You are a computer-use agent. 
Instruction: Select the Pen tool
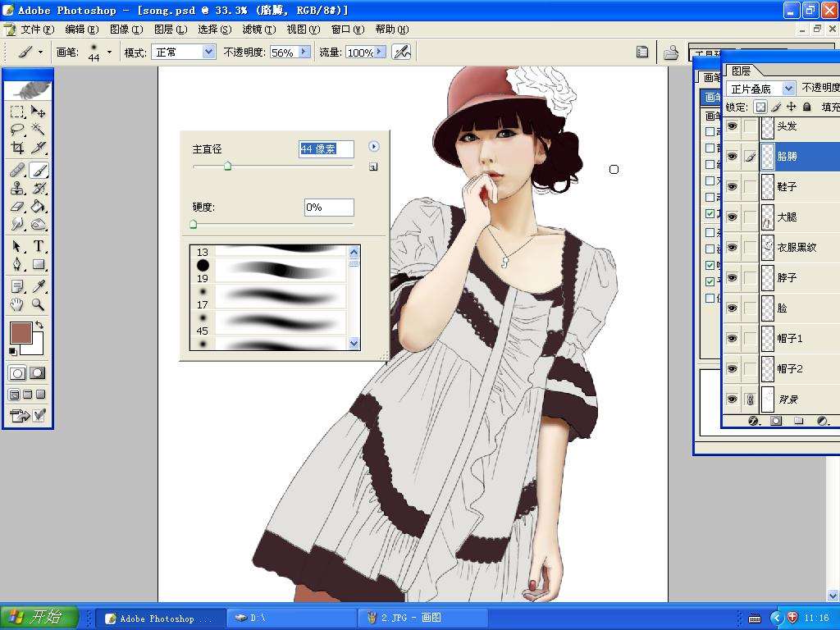coord(17,264)
